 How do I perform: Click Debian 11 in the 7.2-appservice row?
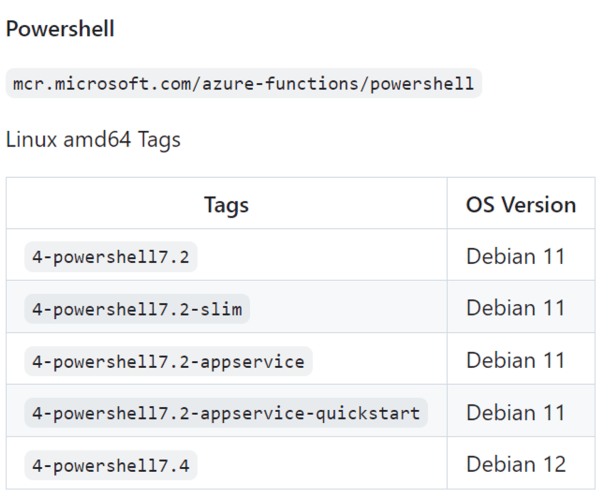[x=515, y=361]
